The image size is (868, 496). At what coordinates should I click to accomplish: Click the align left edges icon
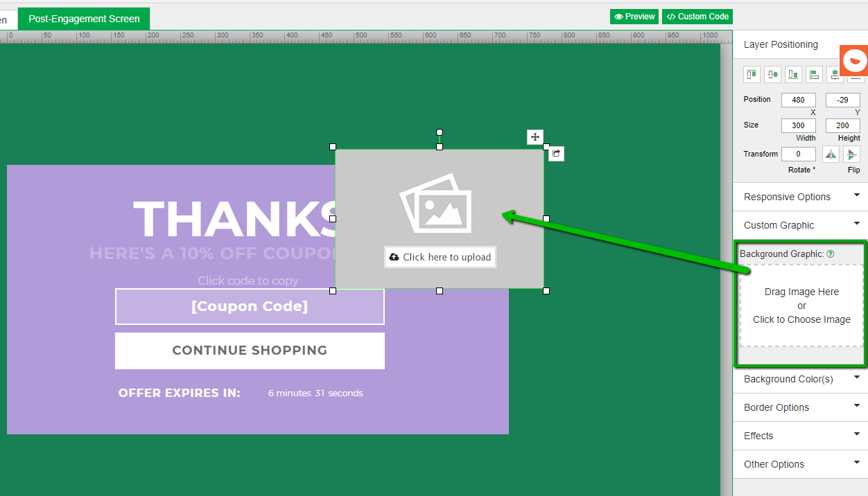tap(814, 75)
